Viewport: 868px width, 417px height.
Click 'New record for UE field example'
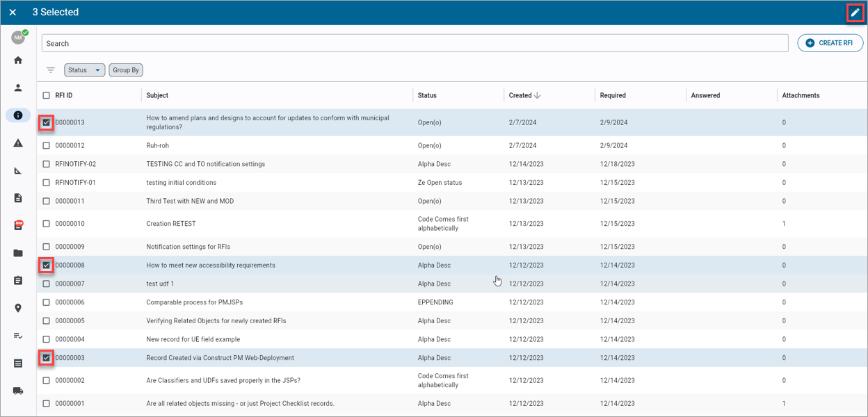[193, 339]
